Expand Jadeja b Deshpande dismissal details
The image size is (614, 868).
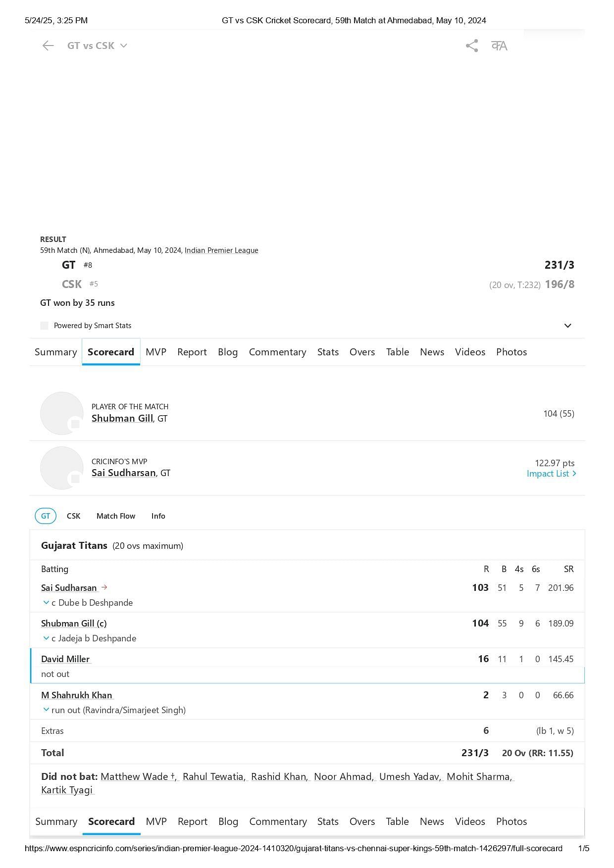(x=46, y=638)
